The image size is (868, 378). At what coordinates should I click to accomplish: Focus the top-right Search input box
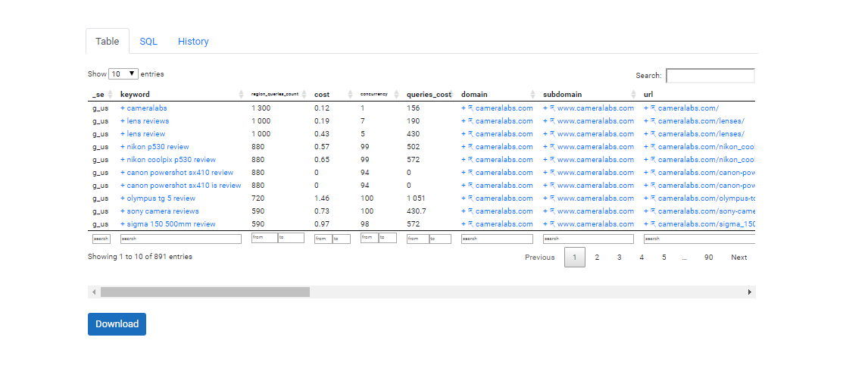[x=710, y=76]
